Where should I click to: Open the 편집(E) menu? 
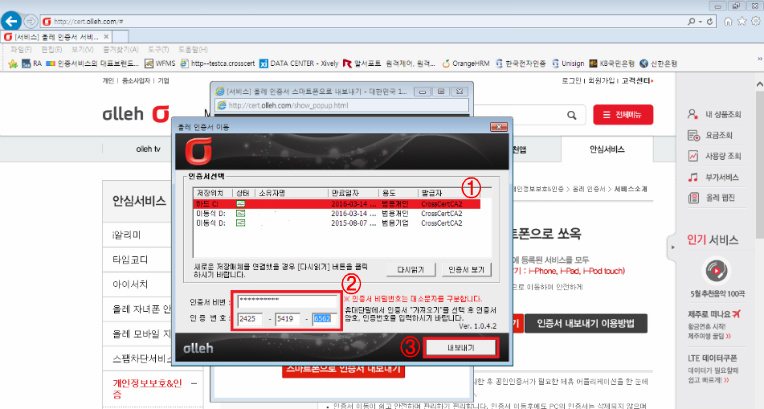click(x=51, y=50)
